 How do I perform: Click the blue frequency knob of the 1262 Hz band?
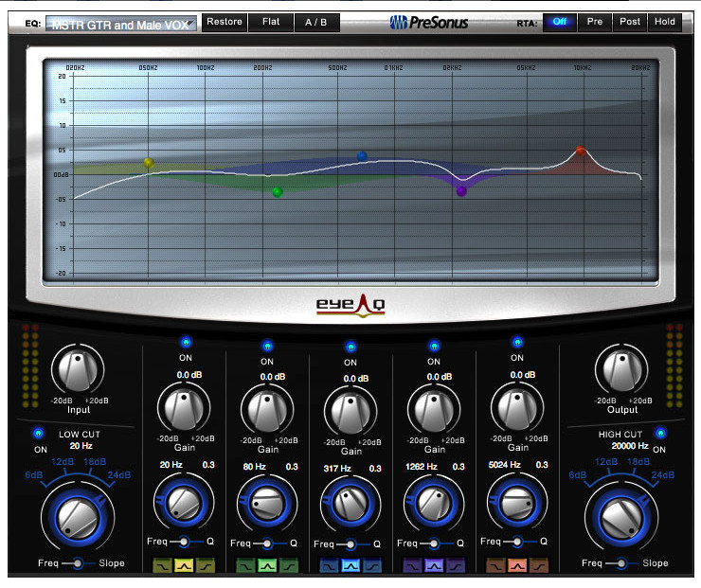[434, 504]
